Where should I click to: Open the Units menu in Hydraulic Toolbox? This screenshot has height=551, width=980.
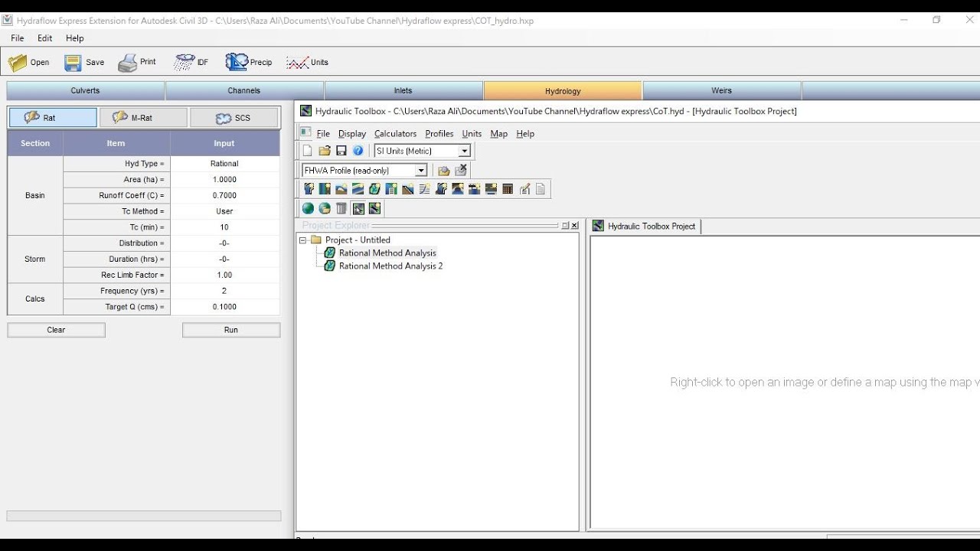[x=472, y=134]
